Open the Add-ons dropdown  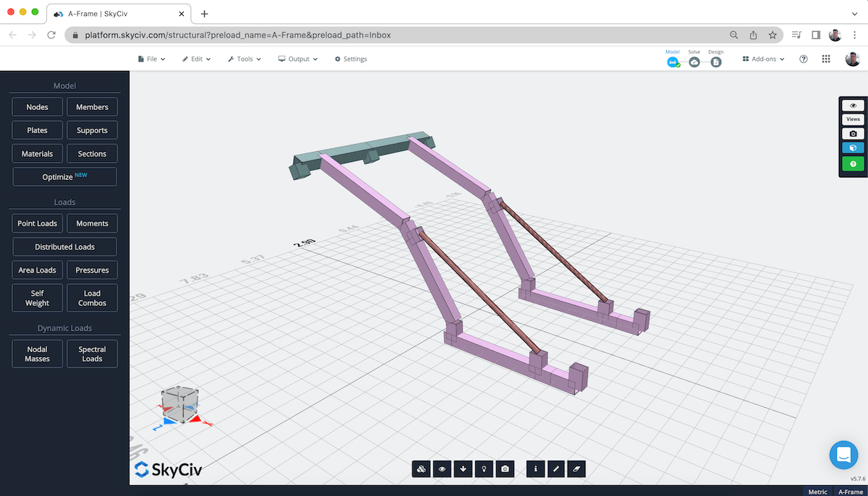tap(762, 59)
